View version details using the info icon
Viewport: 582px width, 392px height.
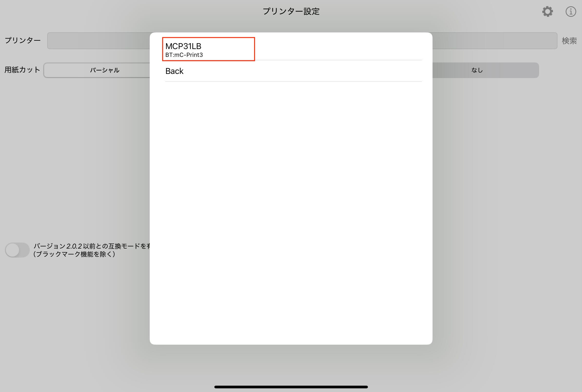tap(571, 11)
